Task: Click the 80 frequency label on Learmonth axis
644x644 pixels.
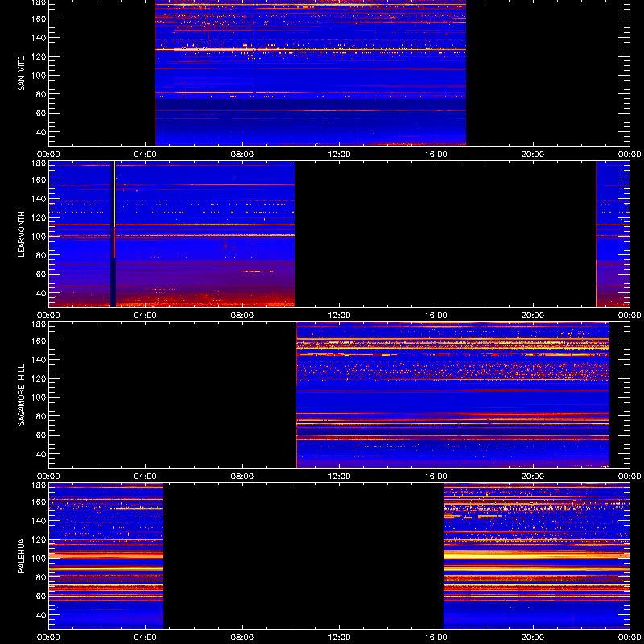Action: (42, 255)
